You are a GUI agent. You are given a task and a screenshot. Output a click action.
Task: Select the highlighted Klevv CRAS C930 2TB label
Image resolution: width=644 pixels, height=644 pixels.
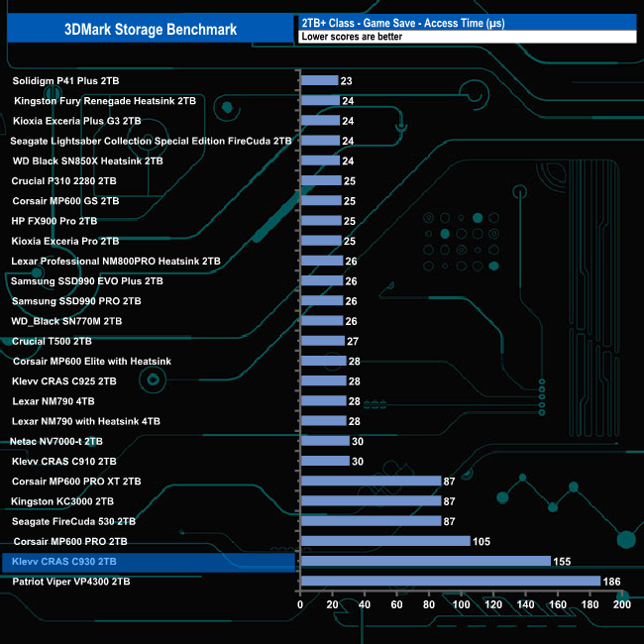64,562
